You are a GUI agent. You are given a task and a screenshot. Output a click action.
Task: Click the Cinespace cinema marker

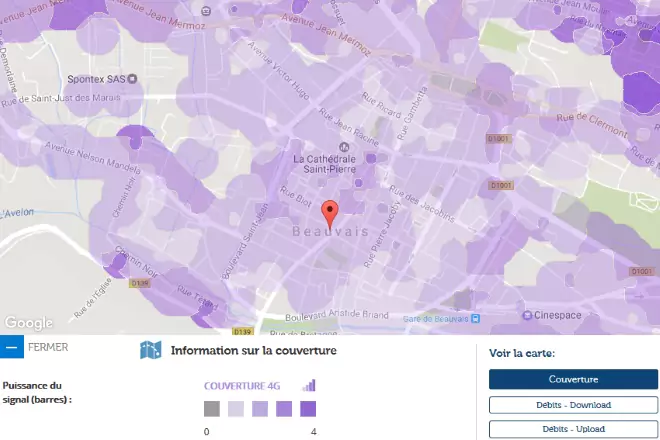527,314
